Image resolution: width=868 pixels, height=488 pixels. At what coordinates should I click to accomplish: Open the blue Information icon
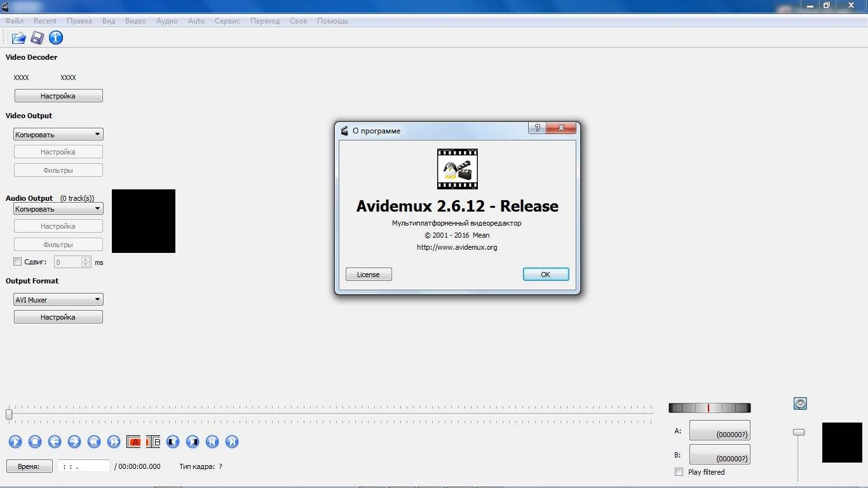tap(56, 37)
